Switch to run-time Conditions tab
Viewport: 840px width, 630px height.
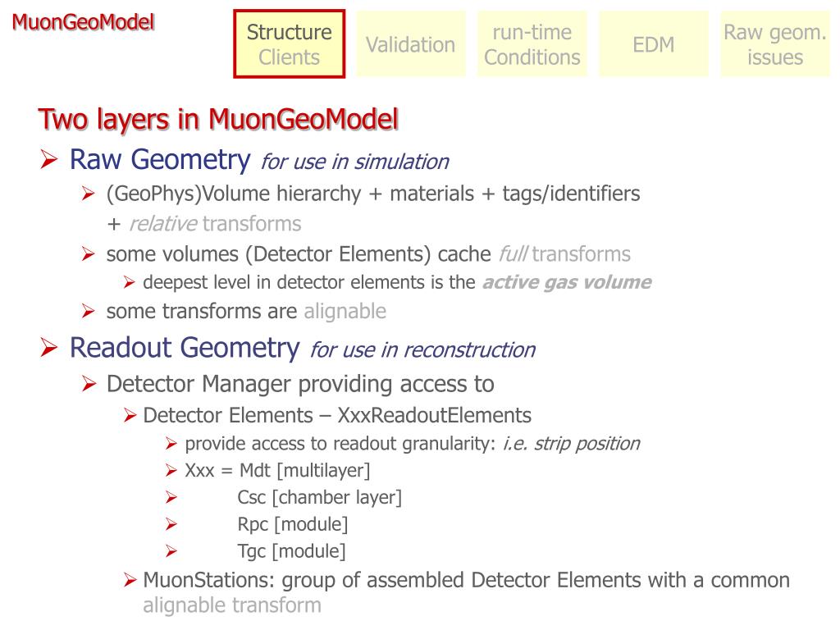pos(532,44)
